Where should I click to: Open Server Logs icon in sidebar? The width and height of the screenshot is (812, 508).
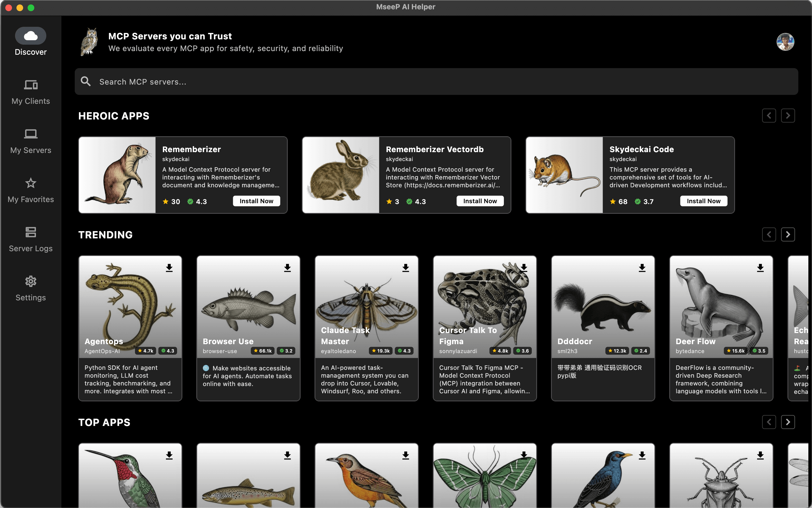pyautogui.click(x=31, y=232)
